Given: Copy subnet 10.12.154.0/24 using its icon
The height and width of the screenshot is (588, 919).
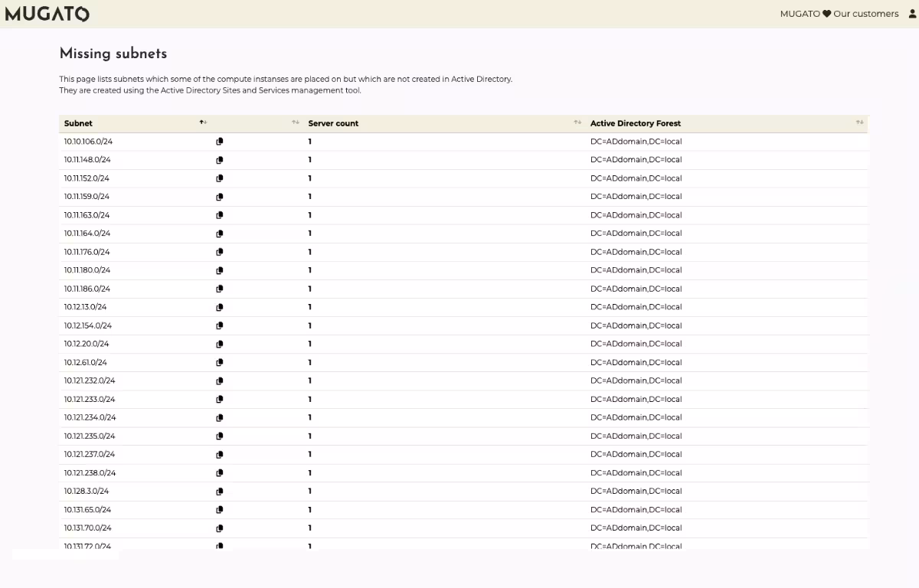Looking at the screenshot, I should (220, 326).
